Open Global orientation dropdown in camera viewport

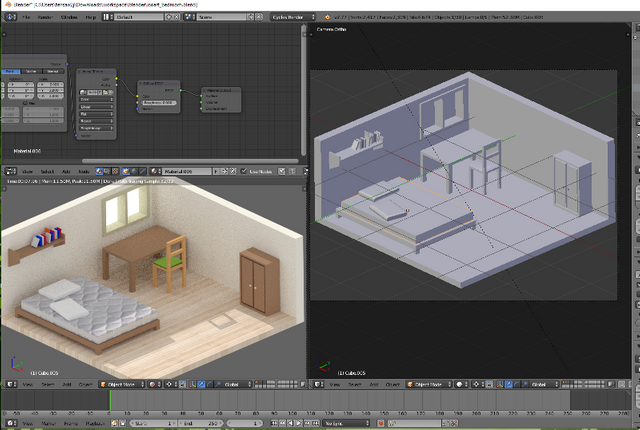coord(543,384)
